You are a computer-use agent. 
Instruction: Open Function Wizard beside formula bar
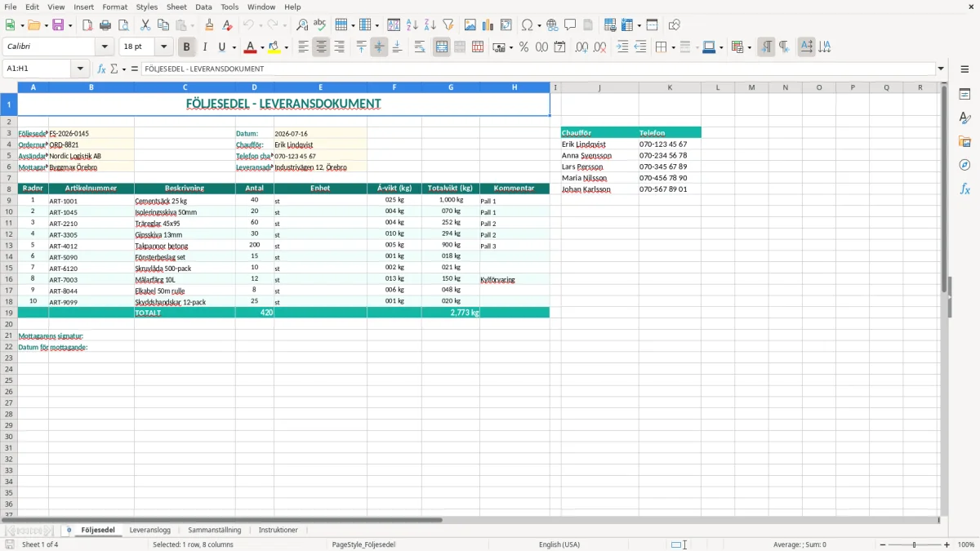coord(102,69)
